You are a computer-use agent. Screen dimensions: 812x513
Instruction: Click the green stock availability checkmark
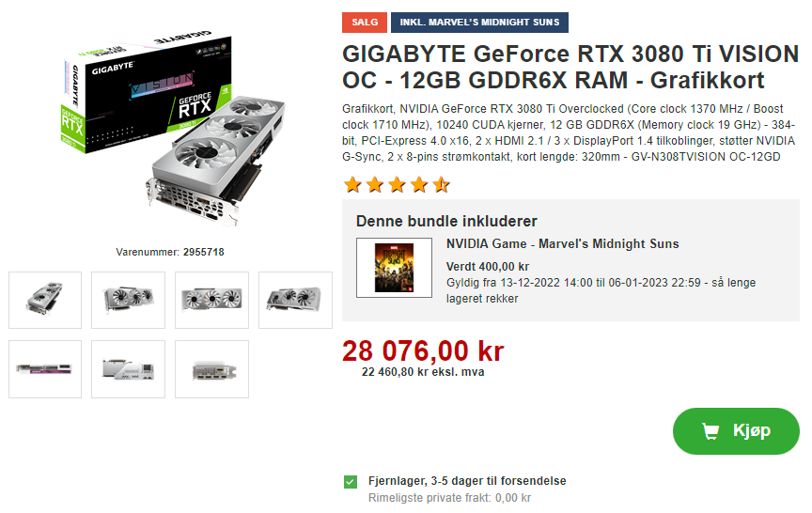pyautogui.click(x=351, y=482)
